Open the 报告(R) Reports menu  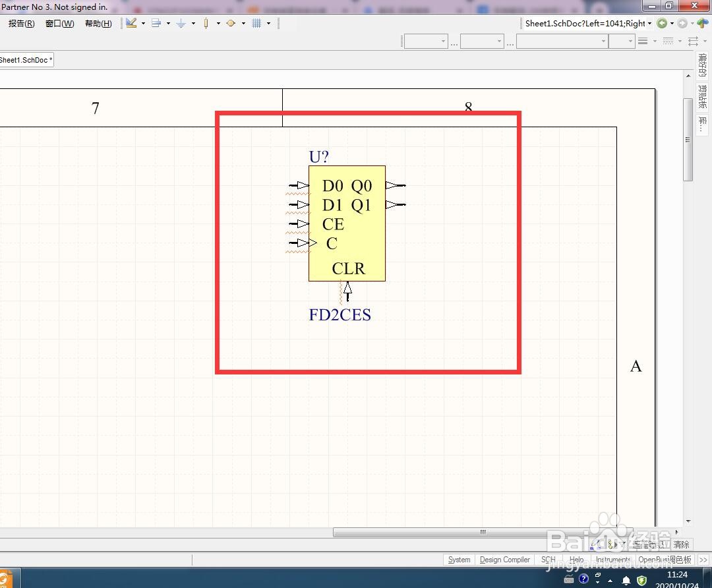21,24
